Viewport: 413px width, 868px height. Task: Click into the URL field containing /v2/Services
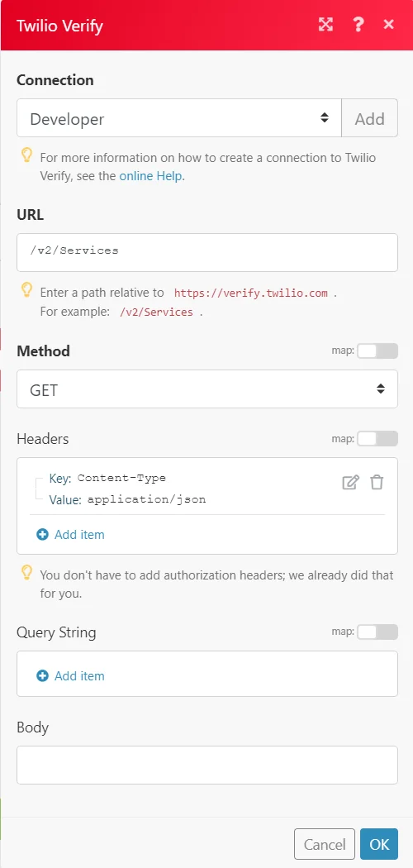tap(207, 252)
